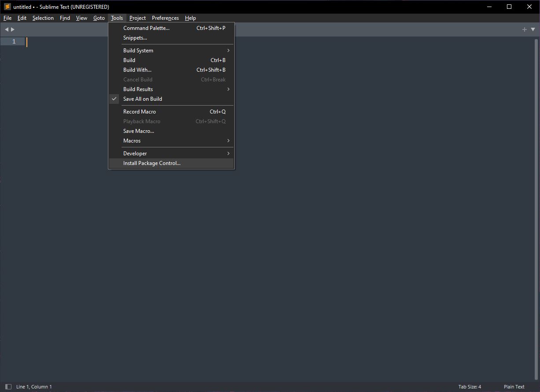Maximize the Sublime Text window
The height and width of the screenshot is (392, 540).
click(509, 7)
